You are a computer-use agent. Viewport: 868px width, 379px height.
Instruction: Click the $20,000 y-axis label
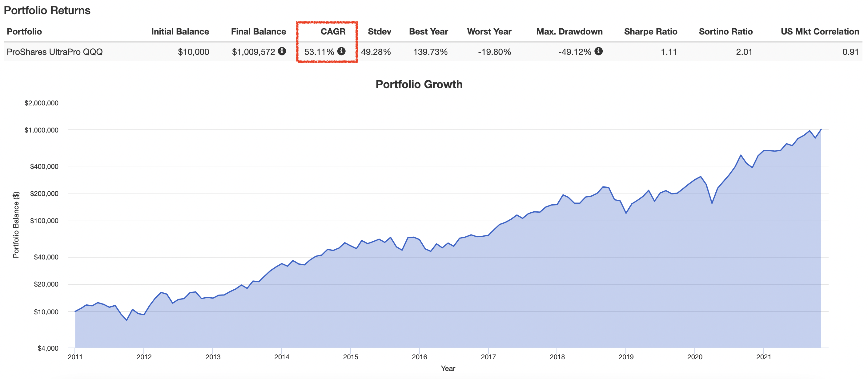point(46,284)
